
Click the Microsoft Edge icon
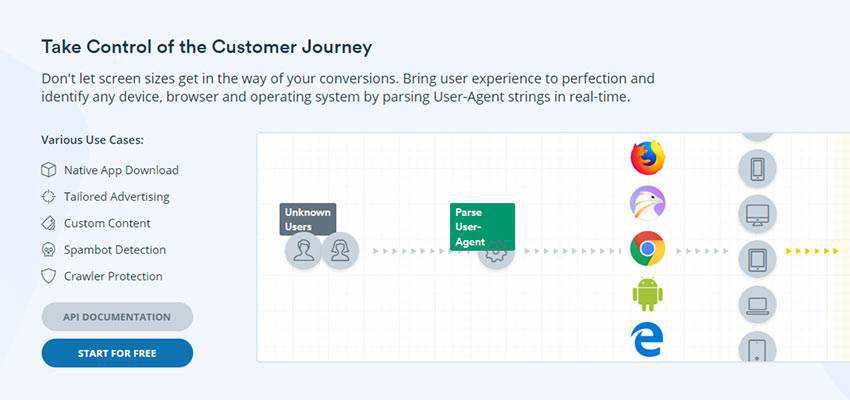647,340
